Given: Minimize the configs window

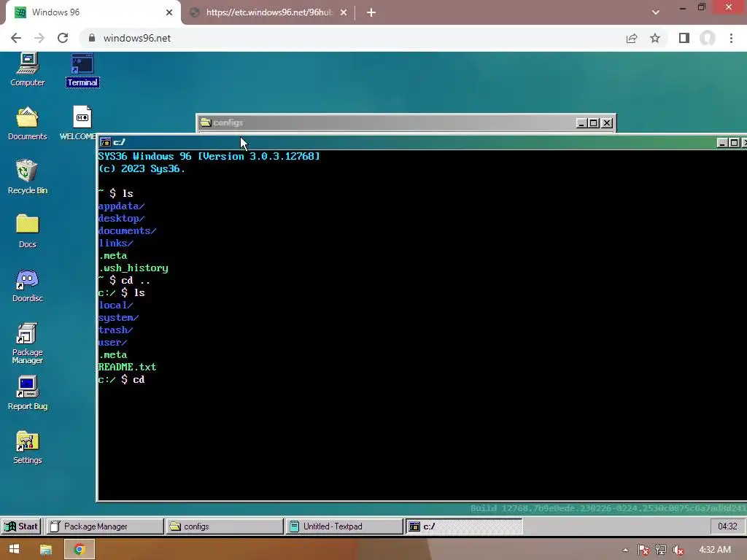Looking at the screenshot, I should click(x=581, y=122).
